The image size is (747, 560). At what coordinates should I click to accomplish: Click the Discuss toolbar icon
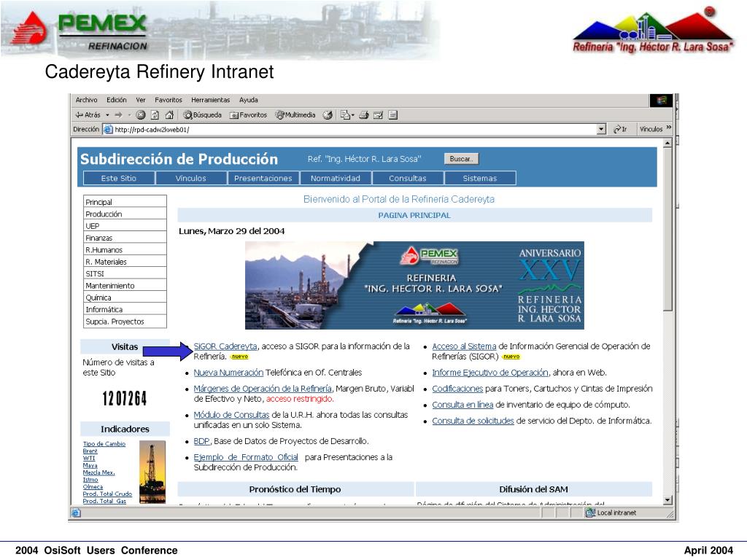[x=392, y=114]
